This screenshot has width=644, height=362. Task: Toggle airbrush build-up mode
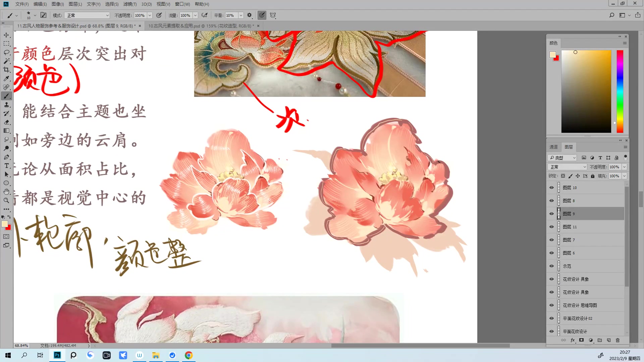click(x=204, y=15)
